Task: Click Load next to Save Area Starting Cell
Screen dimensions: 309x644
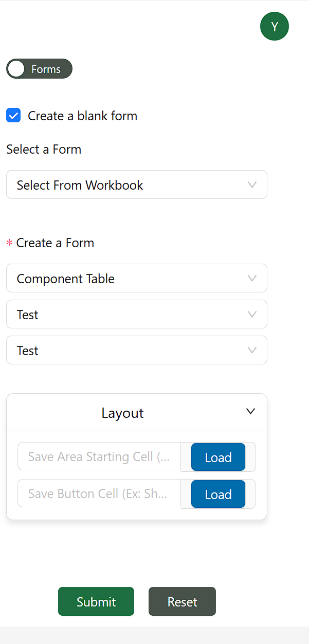Action: (218, 457)
